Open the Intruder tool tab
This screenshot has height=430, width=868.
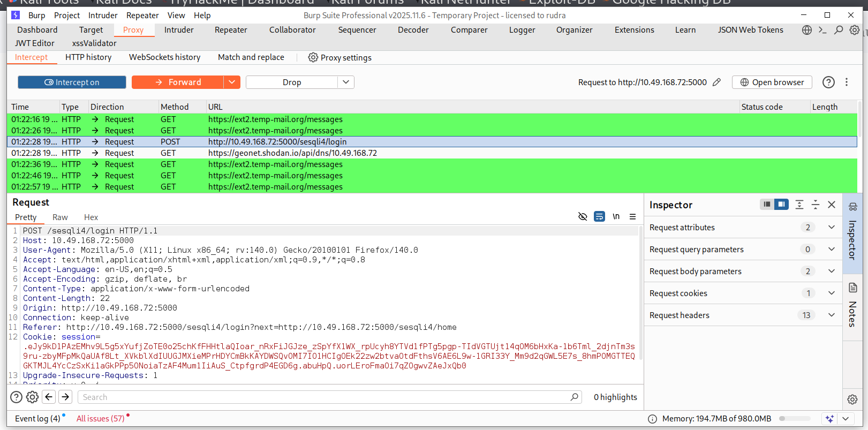click(x=179, y=30)
